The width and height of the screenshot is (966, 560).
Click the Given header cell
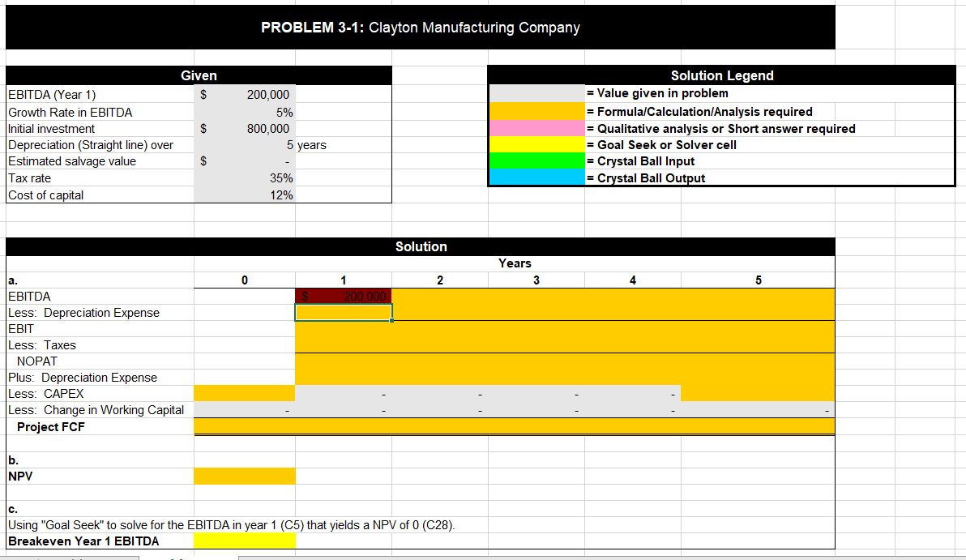click(199, 75)
